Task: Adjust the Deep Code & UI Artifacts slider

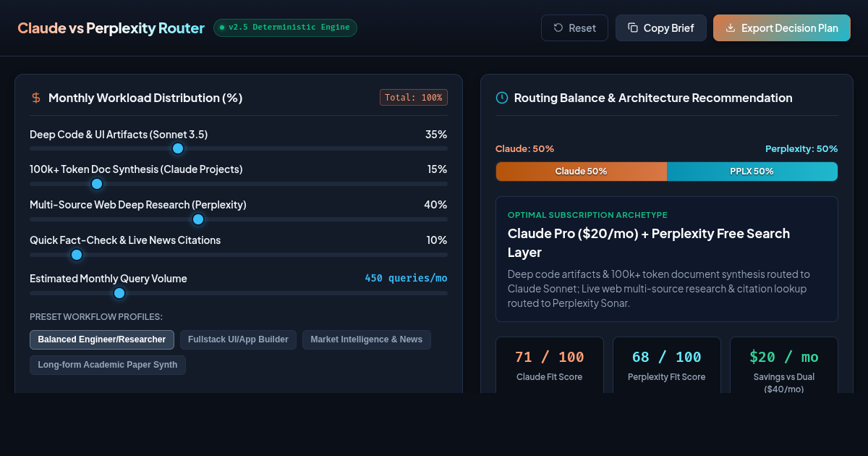Action: tap(239, 148)
